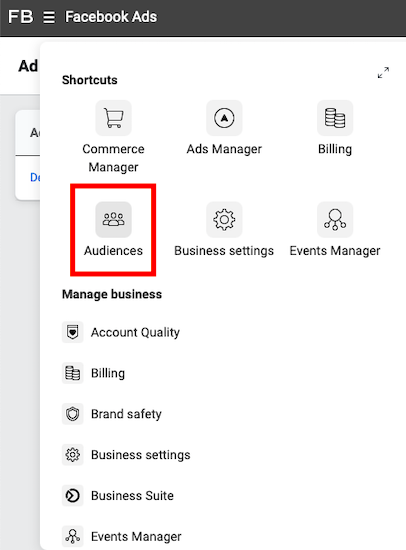406x550 pixels.
Task: Select Business settings under Manage business
Action: pyautogui.click(x=141, y=455)
